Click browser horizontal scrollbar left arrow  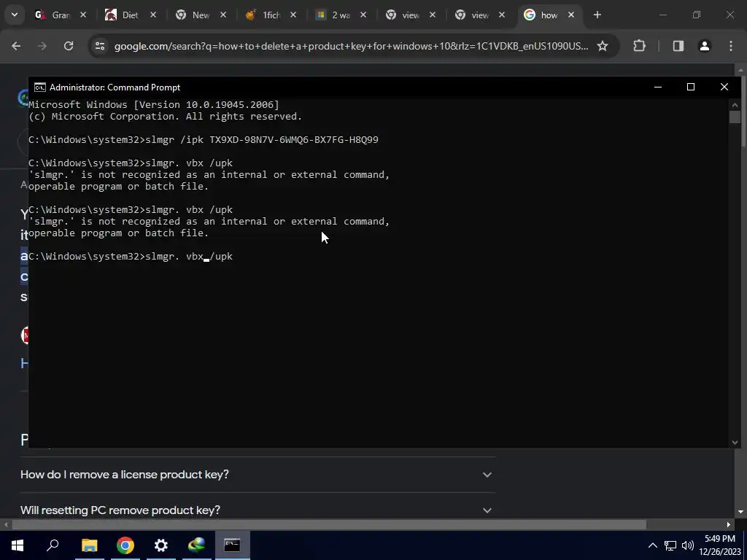click(6, 525)
